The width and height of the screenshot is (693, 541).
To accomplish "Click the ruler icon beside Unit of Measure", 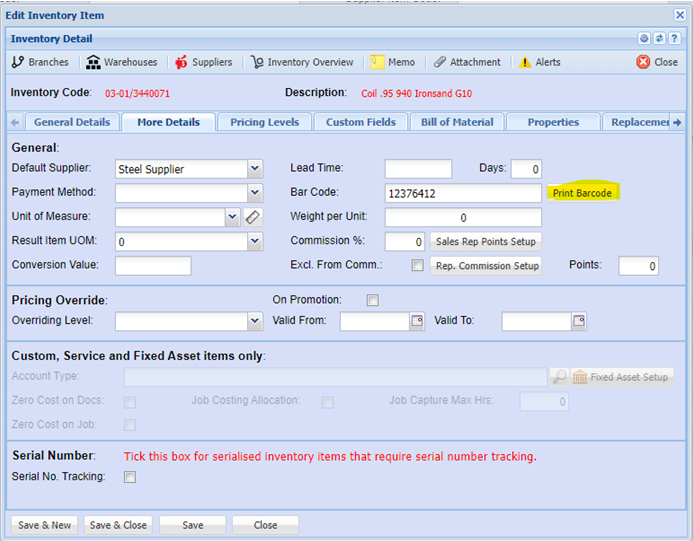I will [x=252, y=217].
